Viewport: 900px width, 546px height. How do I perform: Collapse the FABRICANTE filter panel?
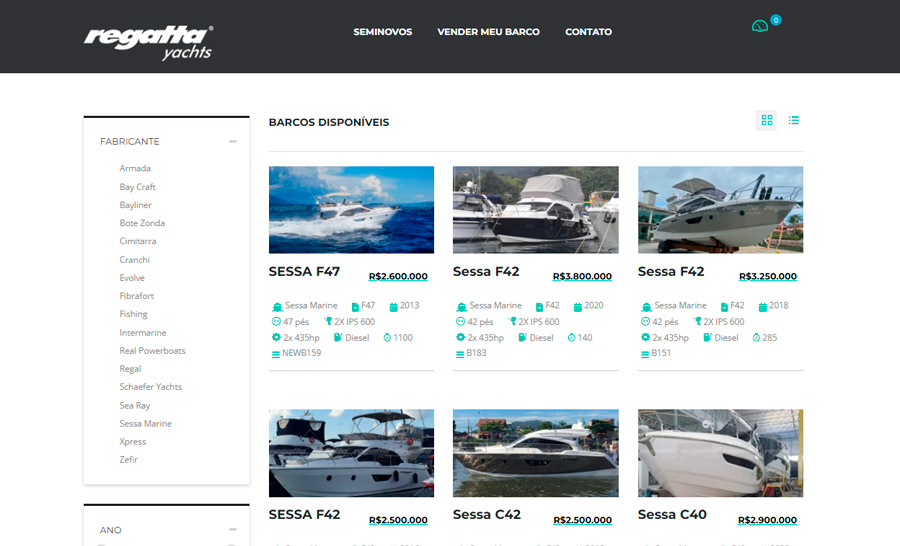tap(232, 141)
